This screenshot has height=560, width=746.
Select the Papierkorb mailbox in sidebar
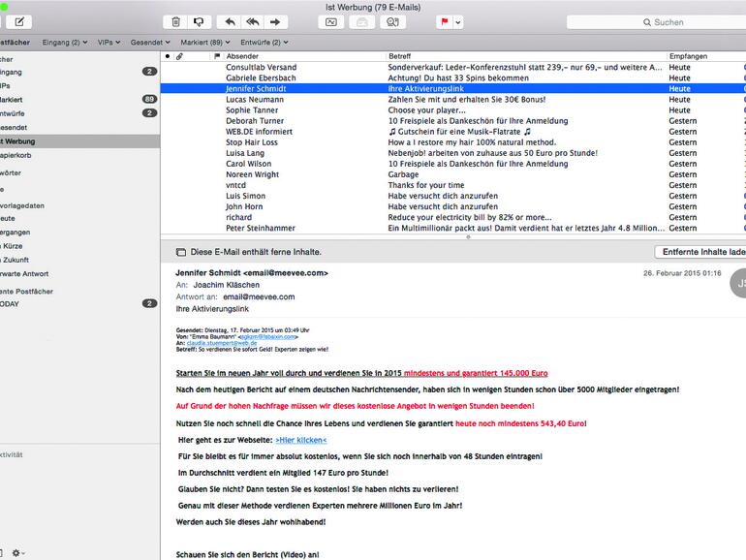point(79,155)
